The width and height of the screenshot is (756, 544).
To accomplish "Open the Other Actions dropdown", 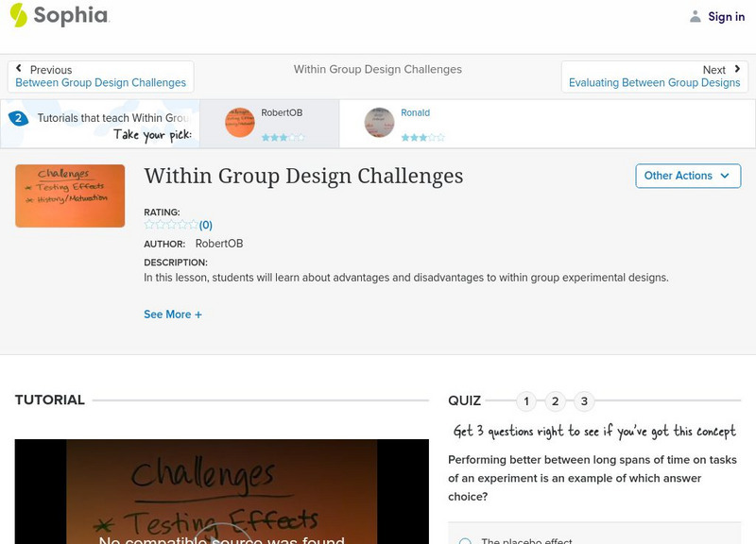I will tap(687, 176).
